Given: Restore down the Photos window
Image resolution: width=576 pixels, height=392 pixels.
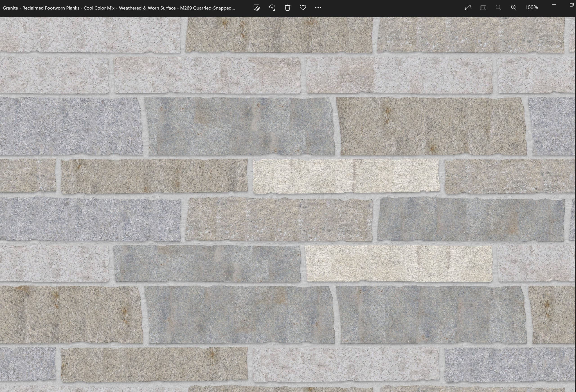Looking at the screenshot, I should pyautogui.click(x=572, y=5).
